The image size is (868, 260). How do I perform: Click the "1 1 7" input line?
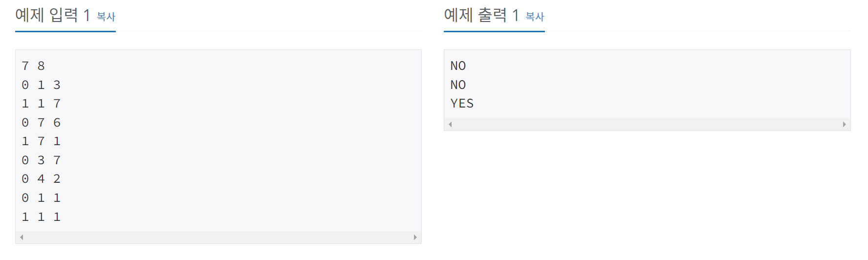click(x=41, y=104)
